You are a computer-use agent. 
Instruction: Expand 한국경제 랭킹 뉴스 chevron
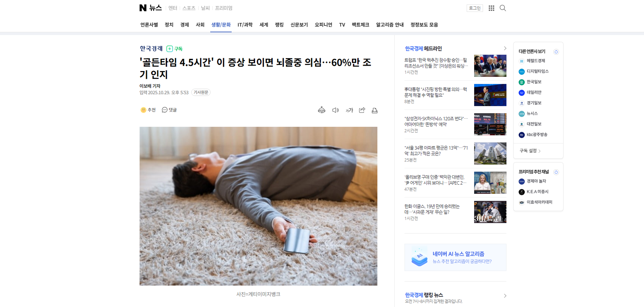pyautogui.click(x=505, y=296)
